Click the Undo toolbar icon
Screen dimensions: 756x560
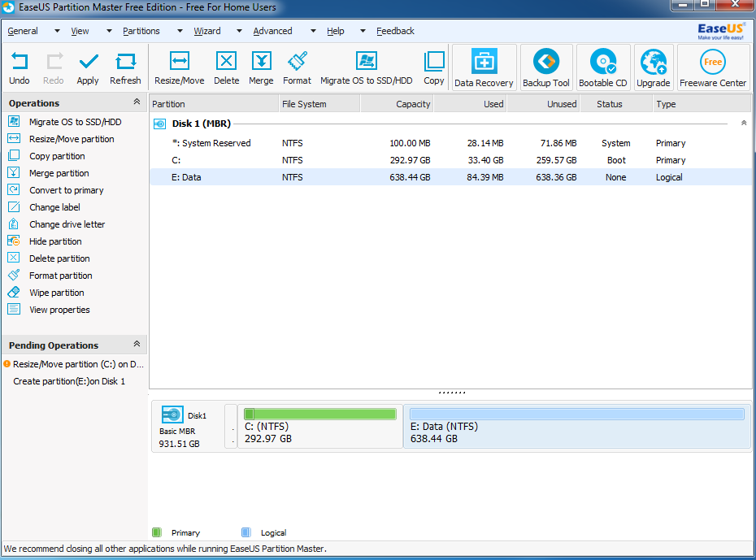coord(20,62)
